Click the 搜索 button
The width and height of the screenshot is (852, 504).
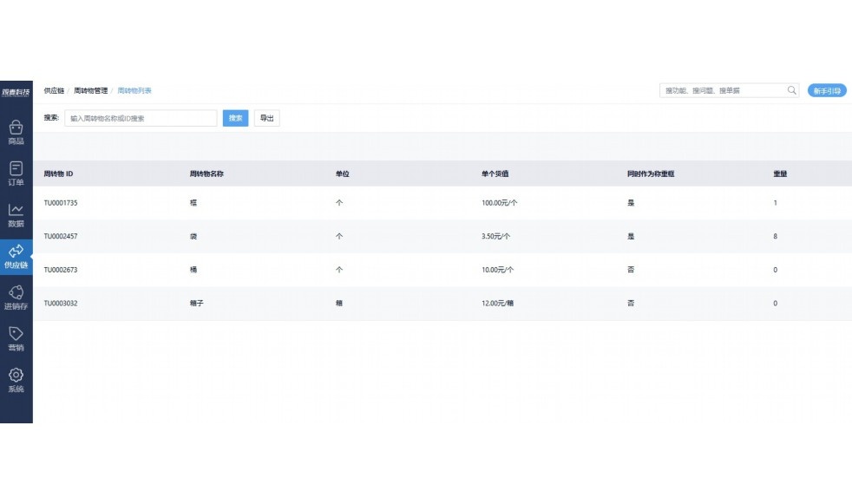235,118
